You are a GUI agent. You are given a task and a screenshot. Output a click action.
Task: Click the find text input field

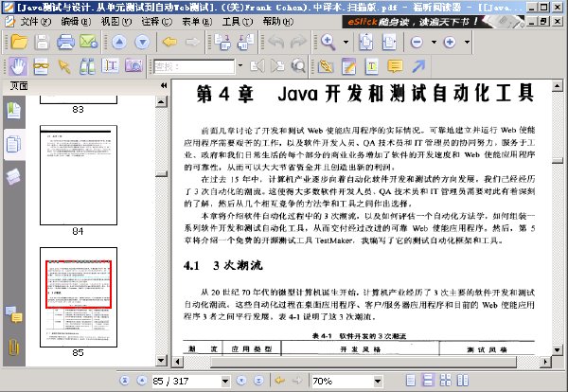point(194,66)
